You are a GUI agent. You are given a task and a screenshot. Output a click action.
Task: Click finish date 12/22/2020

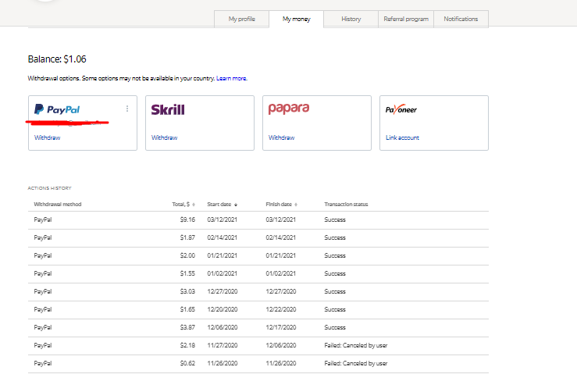(281, 309)
